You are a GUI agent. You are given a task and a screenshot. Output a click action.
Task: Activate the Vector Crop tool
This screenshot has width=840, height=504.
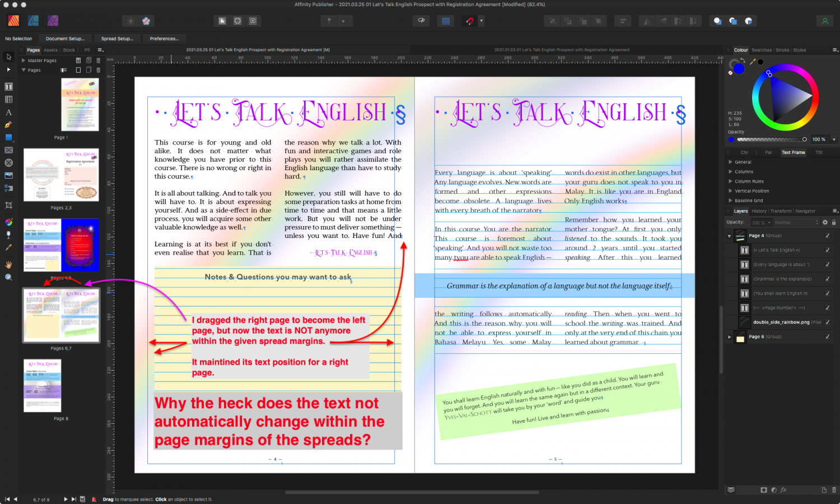pos(8,206)
